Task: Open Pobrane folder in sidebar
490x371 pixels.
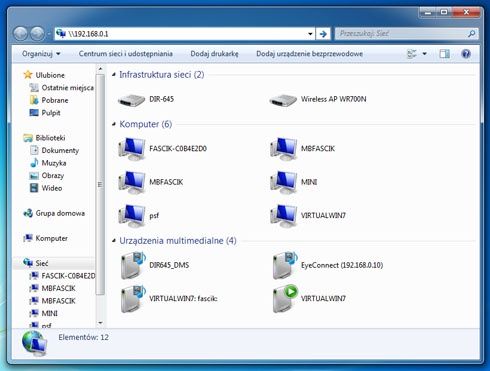Action: pos(49,100)
